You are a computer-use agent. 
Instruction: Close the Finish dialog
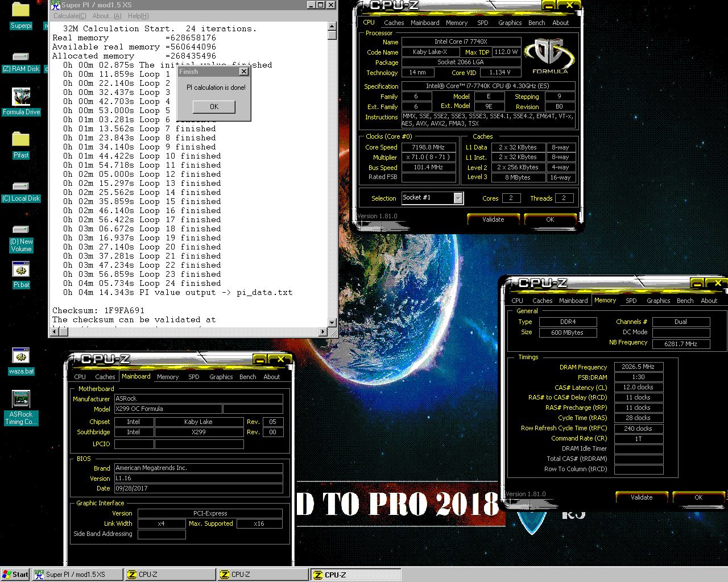pos(243,72)
